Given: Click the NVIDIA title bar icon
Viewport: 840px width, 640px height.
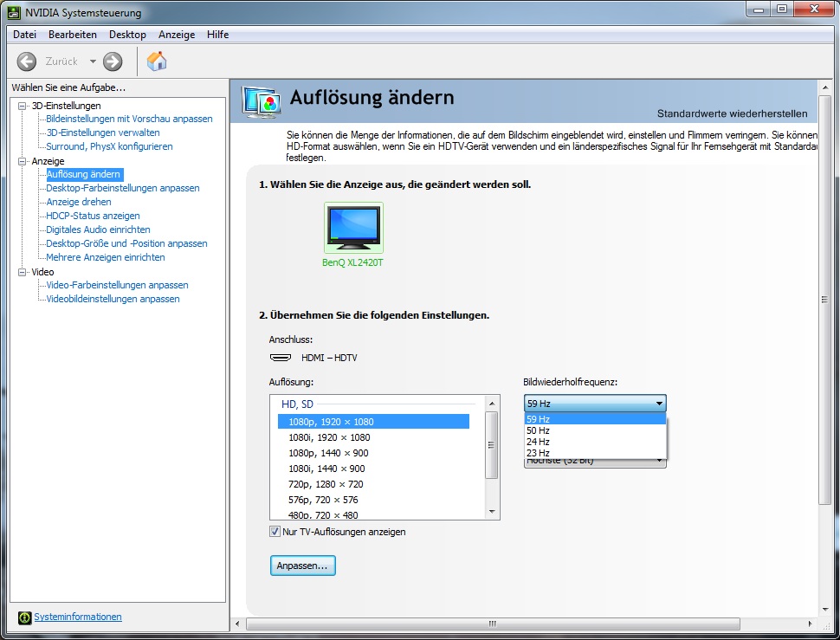Looking at the screenshot, I should tap(15, 12).
